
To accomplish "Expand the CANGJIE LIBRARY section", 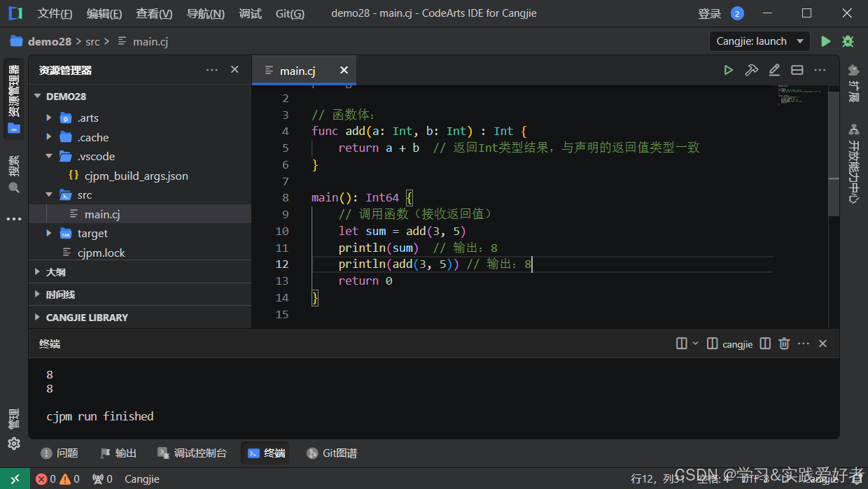I will tap(140, 317).
